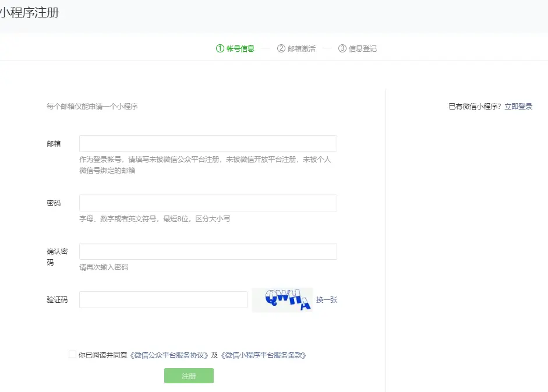Click the 邮箱 email input field
This screenshot has width=548, height=392.
pyautogui.click(x=208, y=144)
